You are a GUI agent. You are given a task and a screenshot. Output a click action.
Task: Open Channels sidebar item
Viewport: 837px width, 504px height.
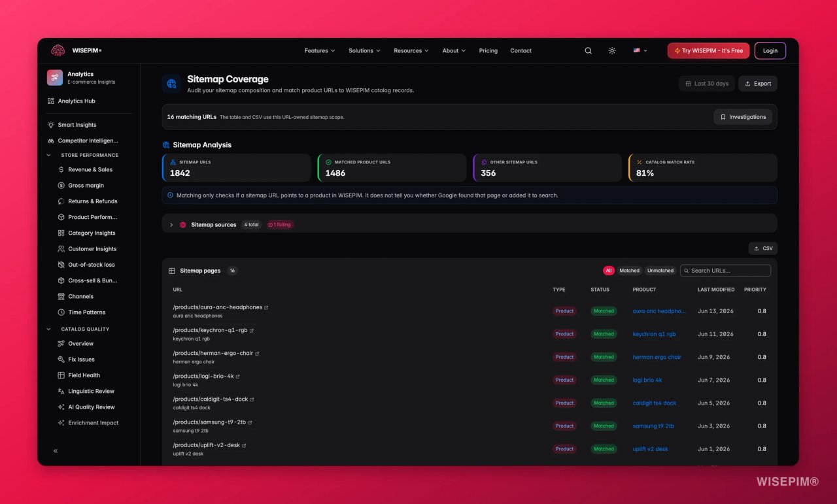coord(76,296)
